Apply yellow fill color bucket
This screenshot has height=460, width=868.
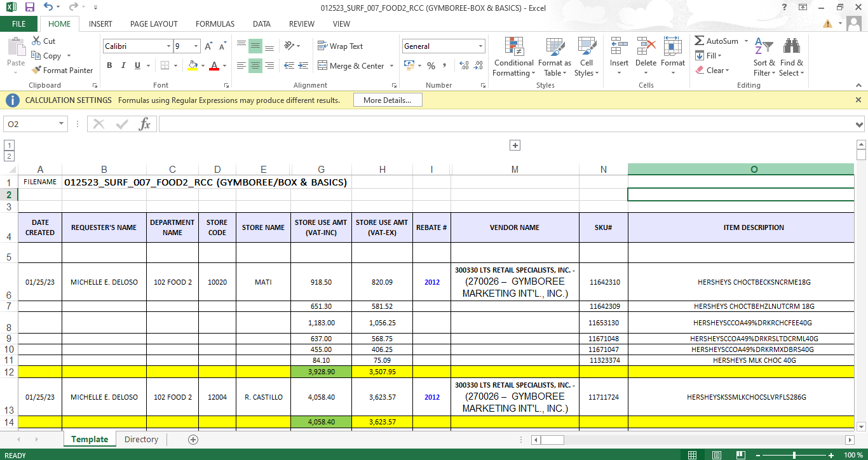pos(193,65)
